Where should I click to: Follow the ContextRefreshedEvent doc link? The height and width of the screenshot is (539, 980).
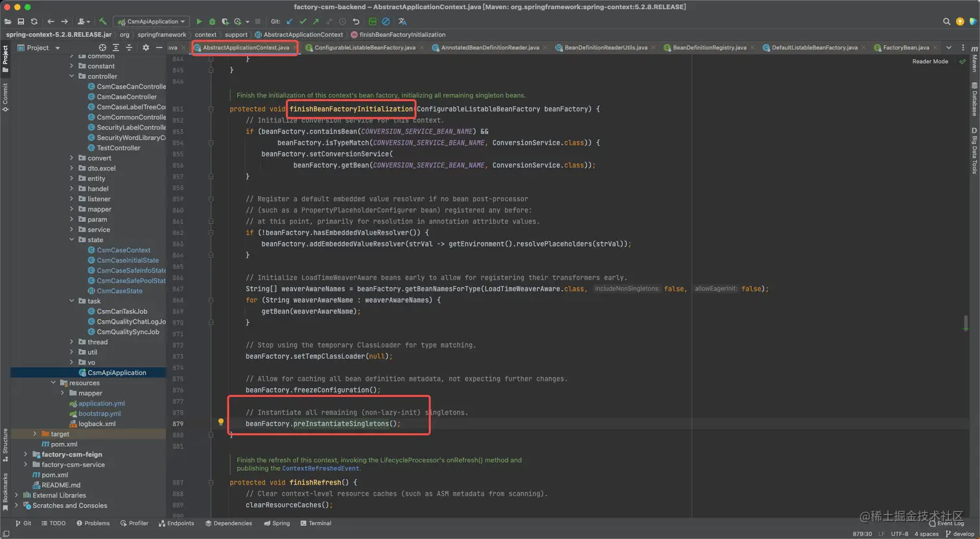tap(320, 468)
